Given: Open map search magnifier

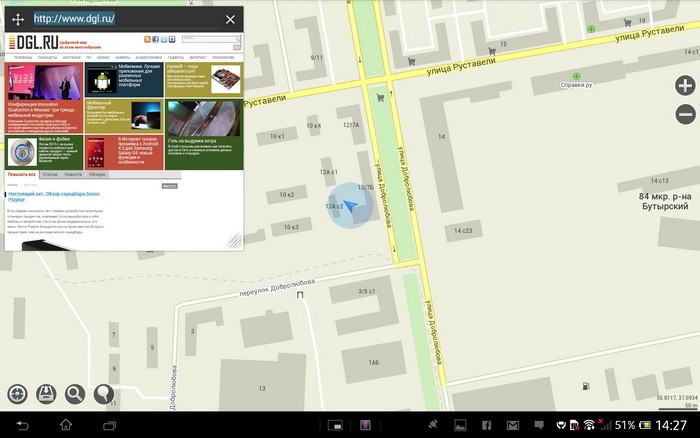Looking at the screenshot, I should click(x=74, y=394).
